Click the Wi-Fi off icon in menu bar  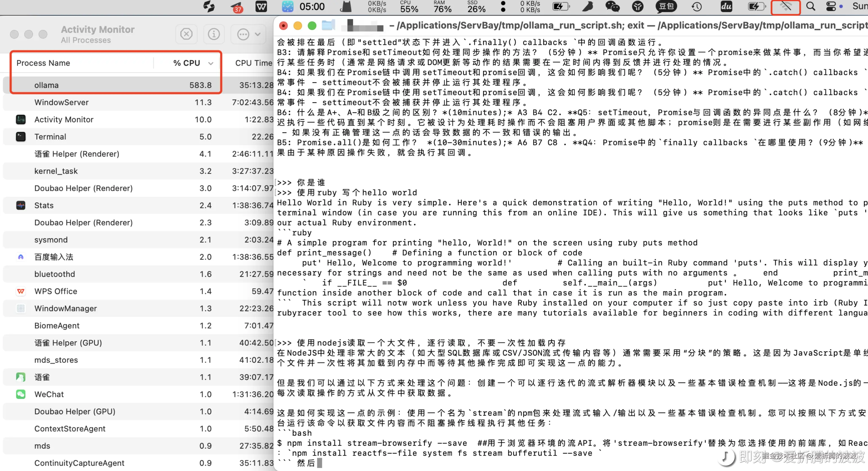pyautogui.click(x=785, y=6)
